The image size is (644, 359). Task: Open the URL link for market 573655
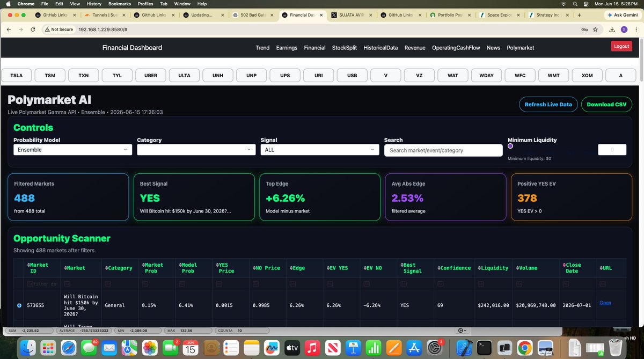pos(605,303)
